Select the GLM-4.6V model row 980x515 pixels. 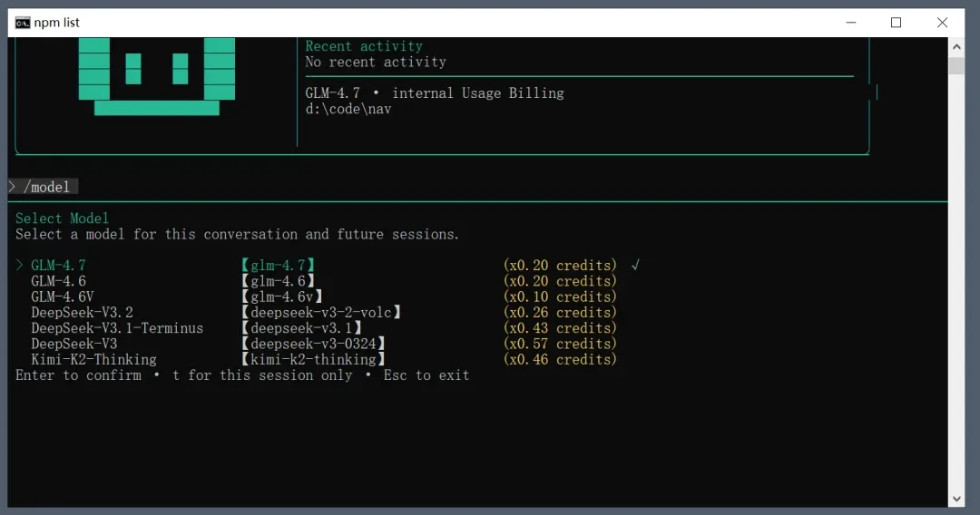tap(324, 296)
